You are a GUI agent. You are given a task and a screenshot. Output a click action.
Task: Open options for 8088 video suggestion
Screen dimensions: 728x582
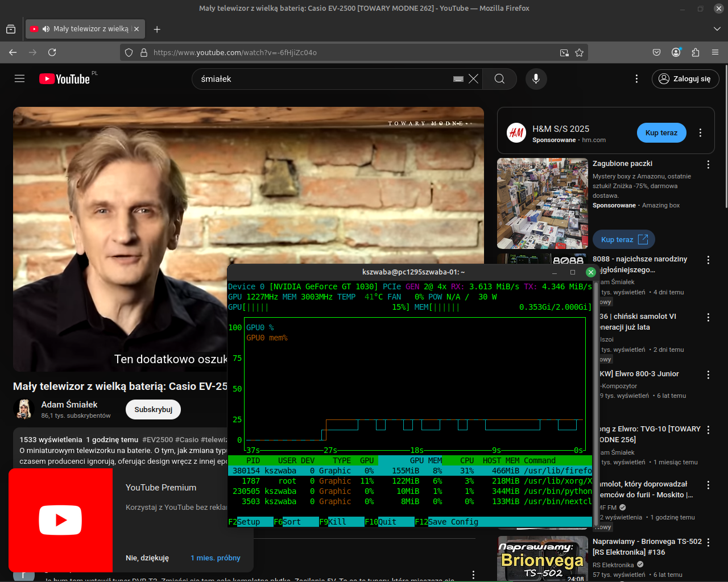[708, 260]
